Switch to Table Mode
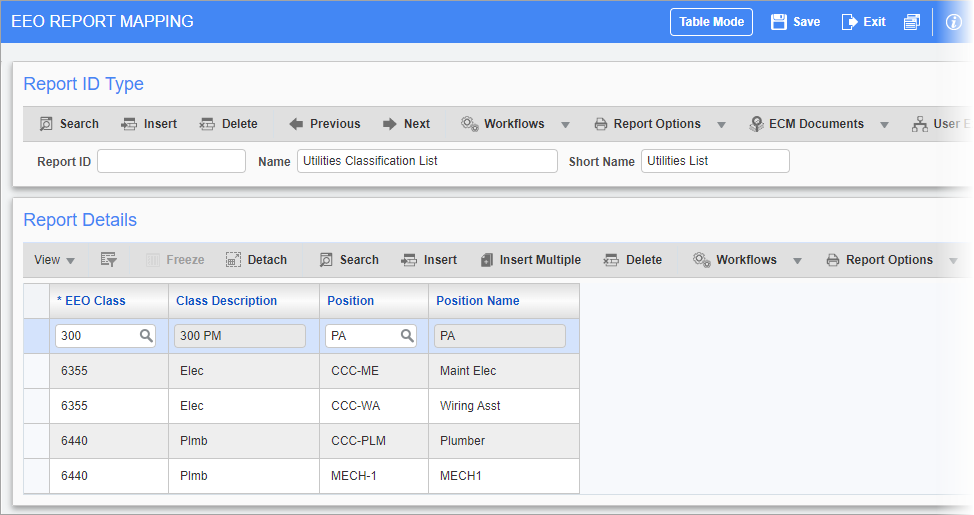 711,22
